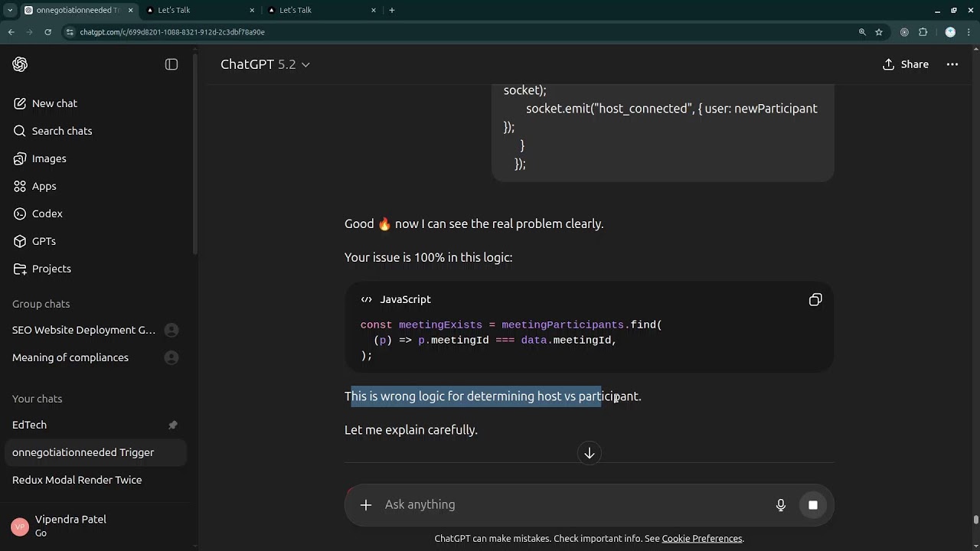
Task: Open the pinned EdTech chat
Action: pyautogui.click(x=96, y=425)
